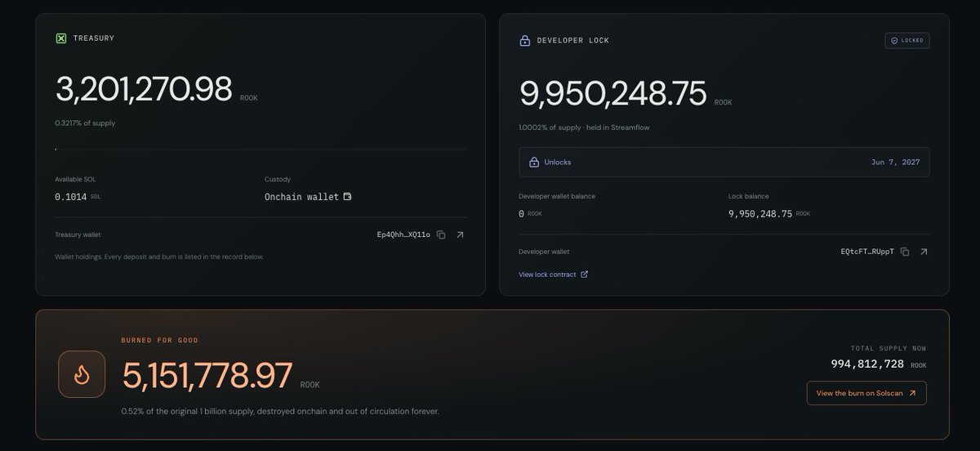Click the 0.3217% of supply text

click(85, 123)
